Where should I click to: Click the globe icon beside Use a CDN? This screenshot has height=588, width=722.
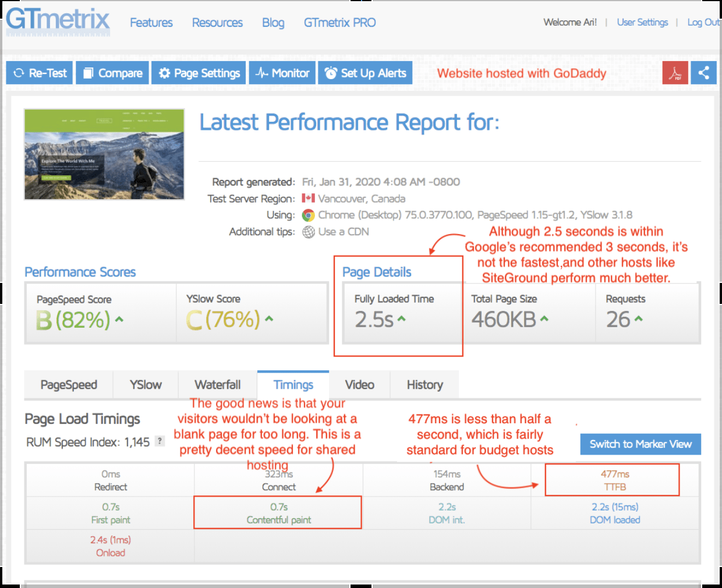(x=308, y=232)
